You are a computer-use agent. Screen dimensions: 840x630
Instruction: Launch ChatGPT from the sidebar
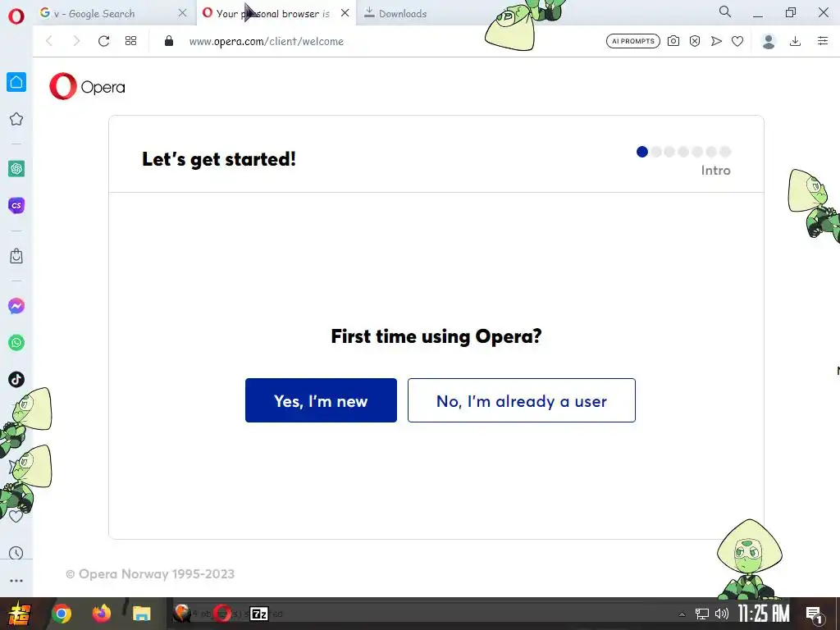16,169
